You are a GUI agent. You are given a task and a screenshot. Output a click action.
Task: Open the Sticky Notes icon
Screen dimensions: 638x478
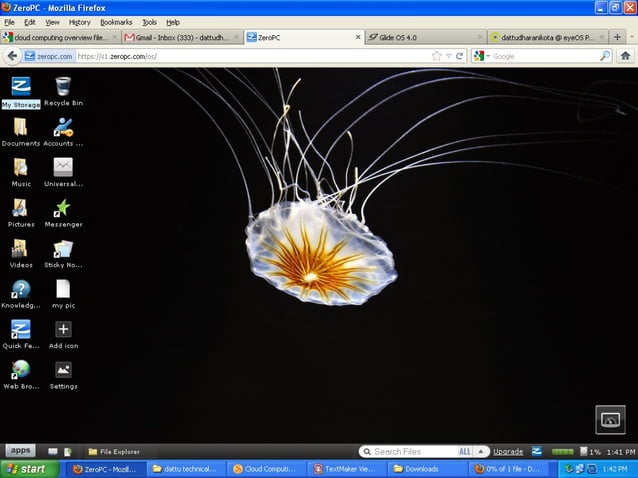pos(63,249)
